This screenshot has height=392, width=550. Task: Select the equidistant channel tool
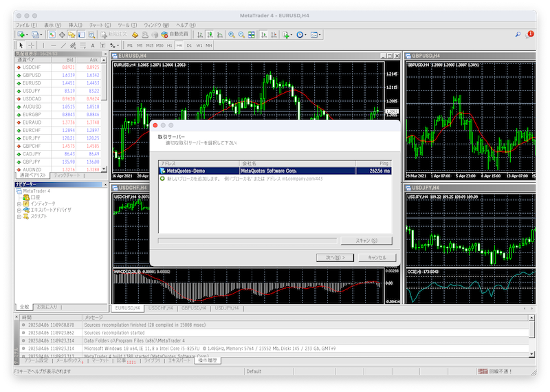(x=73, y=45)
